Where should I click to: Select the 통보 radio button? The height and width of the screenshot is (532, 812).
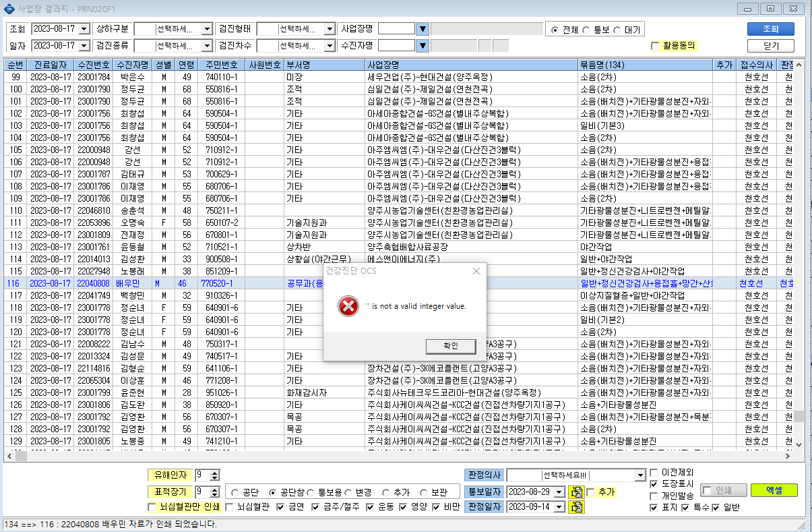586,30
